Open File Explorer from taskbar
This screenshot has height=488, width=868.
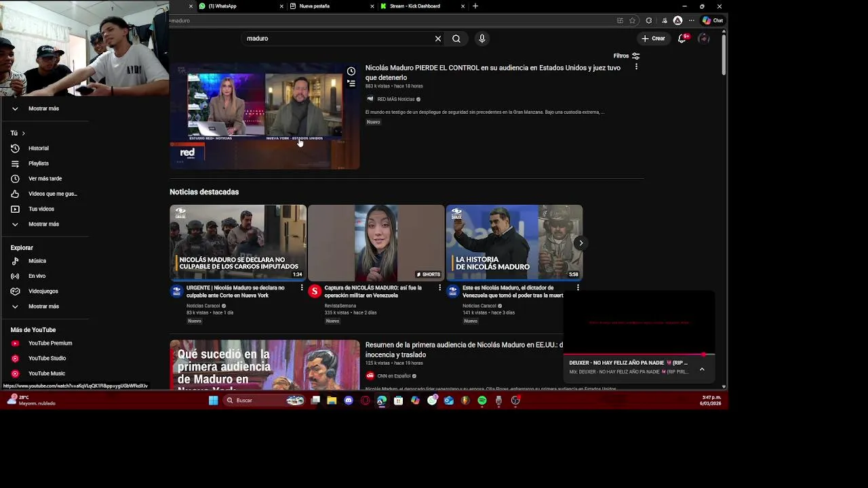point(332,401)
